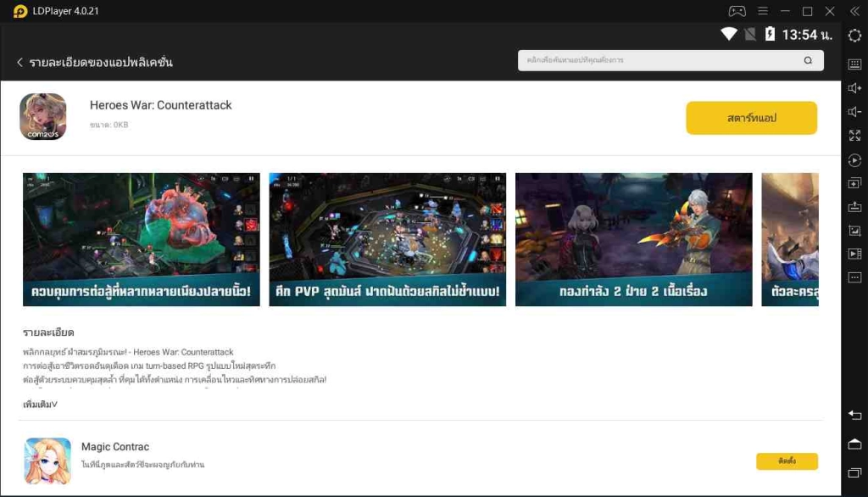The image size is (868, 497).
Task: Open second screenshot labeled PVP battle
Action: pyautogui.click(x=387, y=239)
